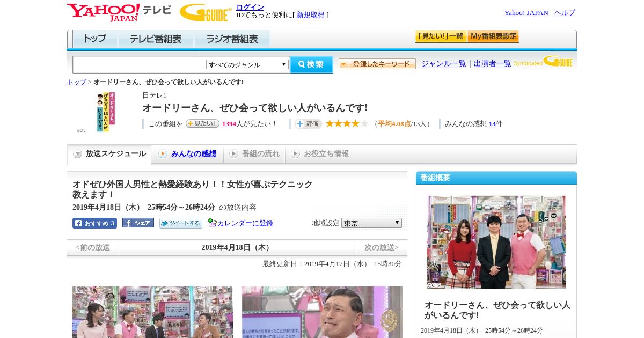
Task: Click the program logo thumbnail beside title
Action: click(105, 112)
